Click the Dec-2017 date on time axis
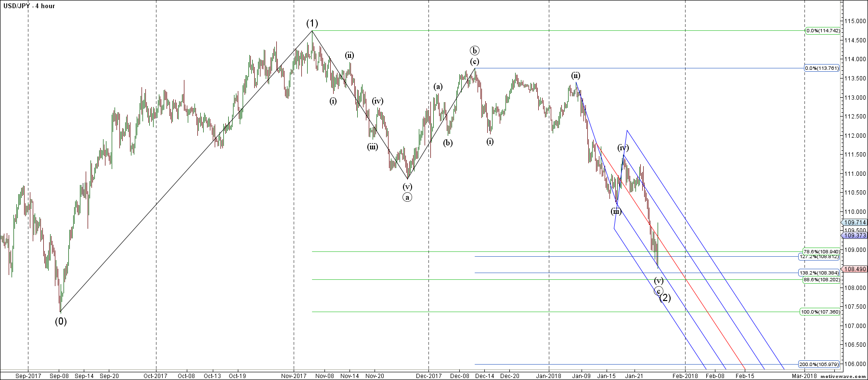This screenshot has height=380, width=868. click(x=429, y=376)
